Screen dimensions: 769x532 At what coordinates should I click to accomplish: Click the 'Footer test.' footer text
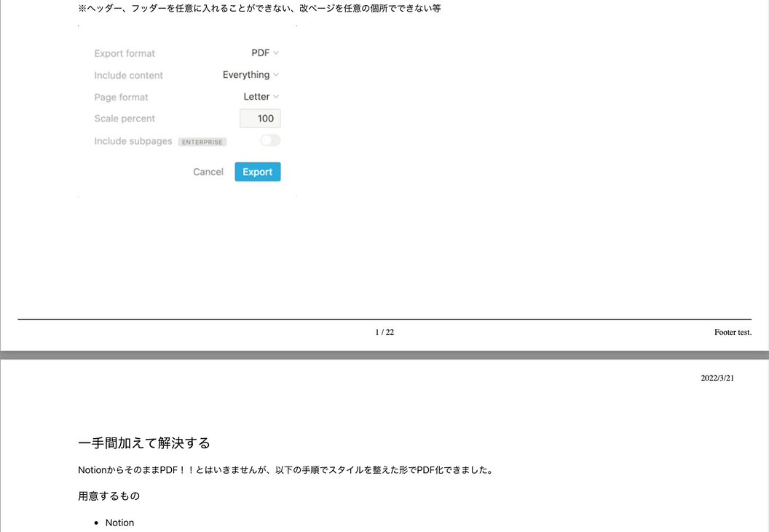click(x=733, y=332)
